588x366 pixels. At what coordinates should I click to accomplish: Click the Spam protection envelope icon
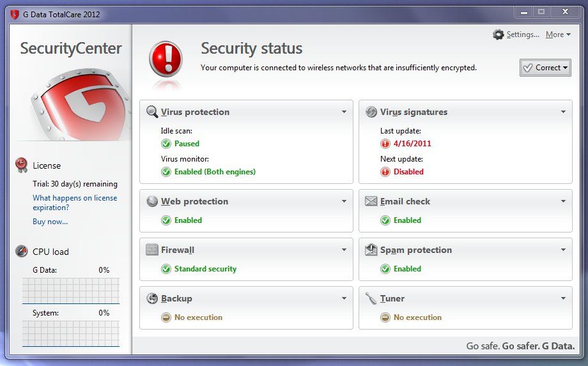371,250
